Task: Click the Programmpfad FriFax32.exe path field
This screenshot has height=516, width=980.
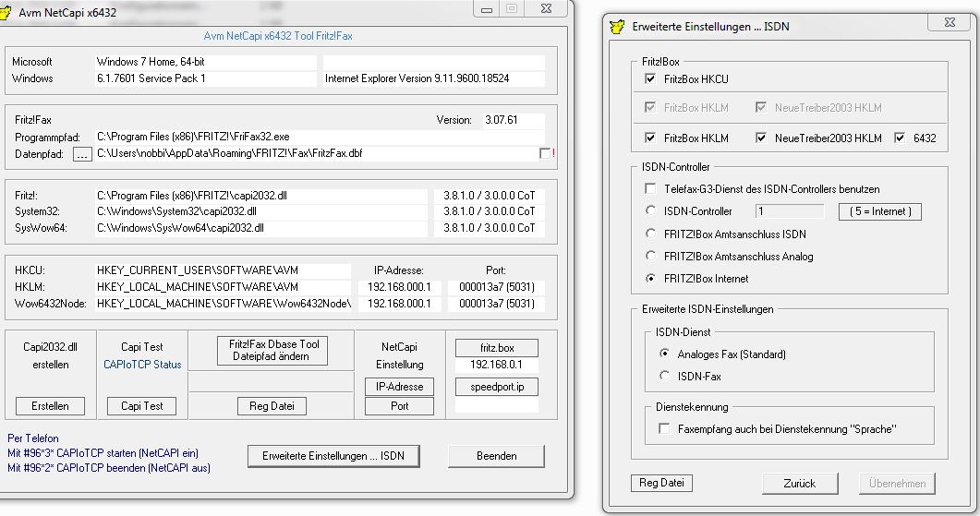Action: coord(320,137)
